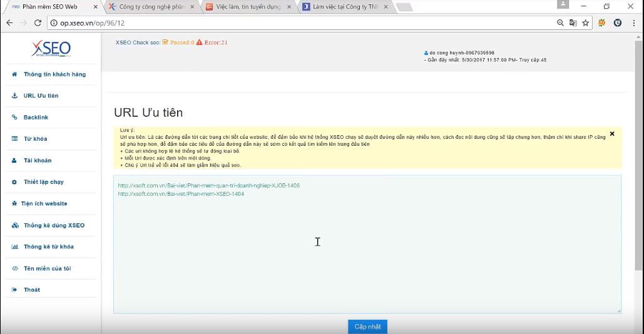Click the XJOB-1406 URL line

click(208, 186)
